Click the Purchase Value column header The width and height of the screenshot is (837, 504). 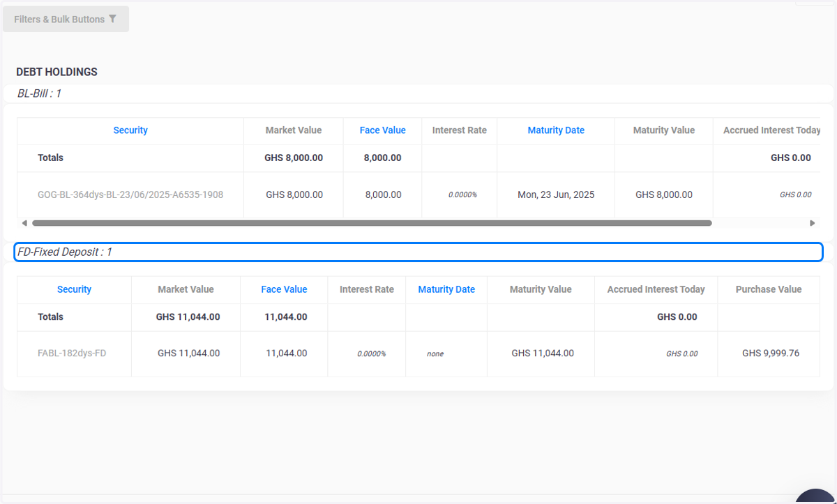point(769,289)
